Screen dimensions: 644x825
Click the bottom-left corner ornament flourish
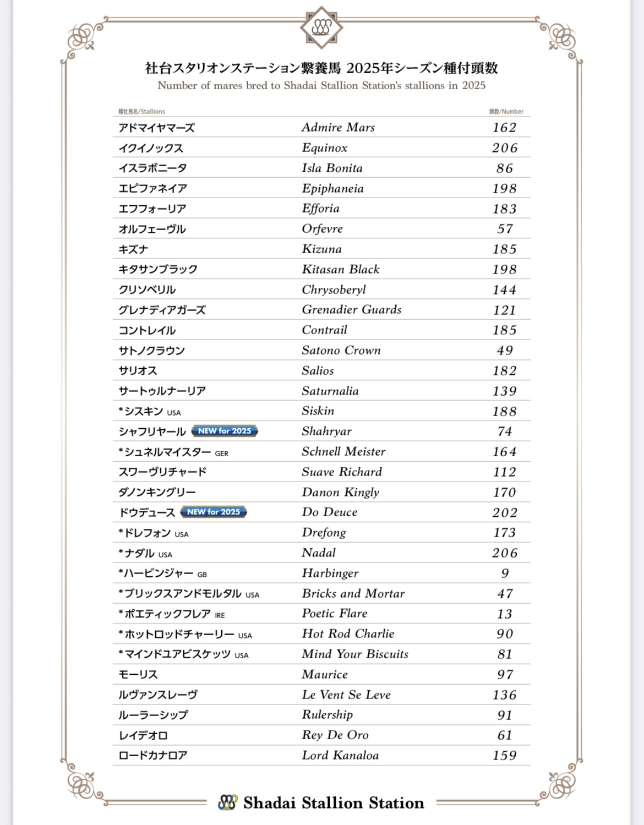click(83, 783)
